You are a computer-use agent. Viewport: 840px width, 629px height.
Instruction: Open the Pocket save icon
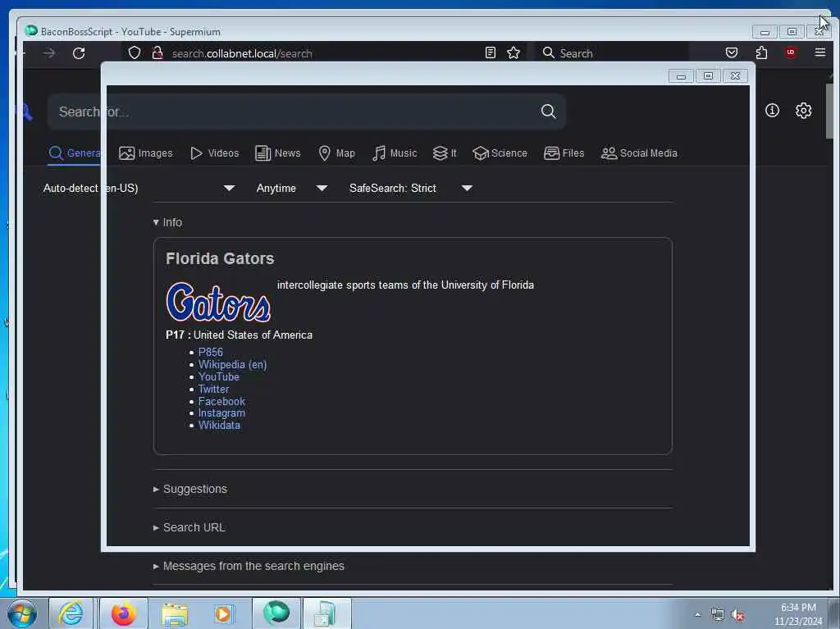click(731, 52)
